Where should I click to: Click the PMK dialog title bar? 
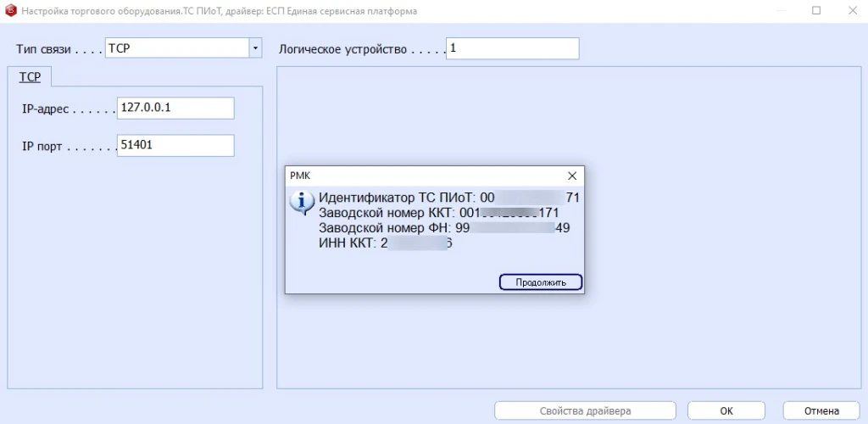tap(424, 176)
